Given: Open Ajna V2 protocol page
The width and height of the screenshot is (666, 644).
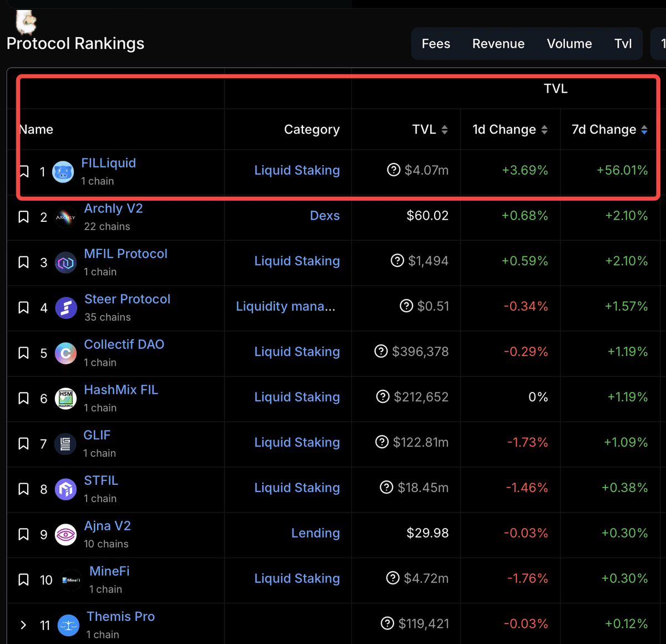Looking at the screenshot, I should (107, 526).
